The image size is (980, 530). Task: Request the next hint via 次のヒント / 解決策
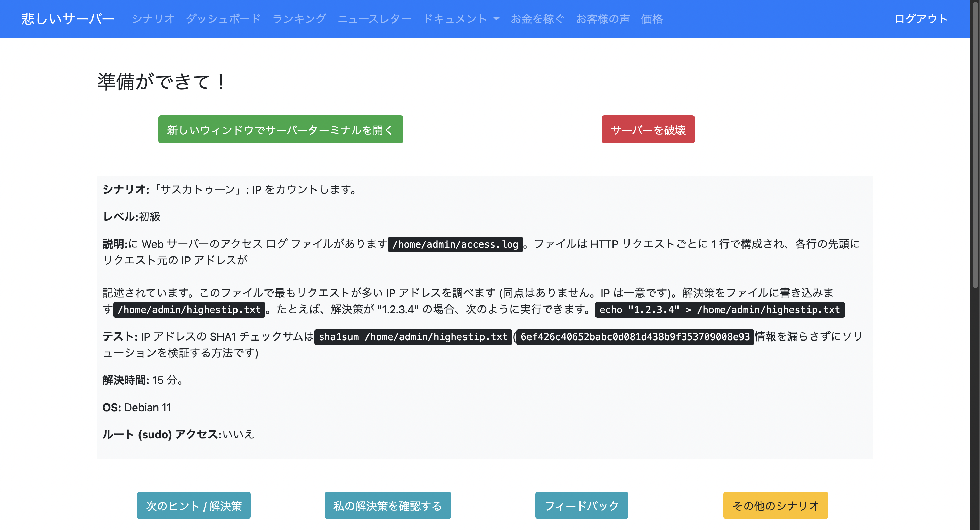coord(193,505)
